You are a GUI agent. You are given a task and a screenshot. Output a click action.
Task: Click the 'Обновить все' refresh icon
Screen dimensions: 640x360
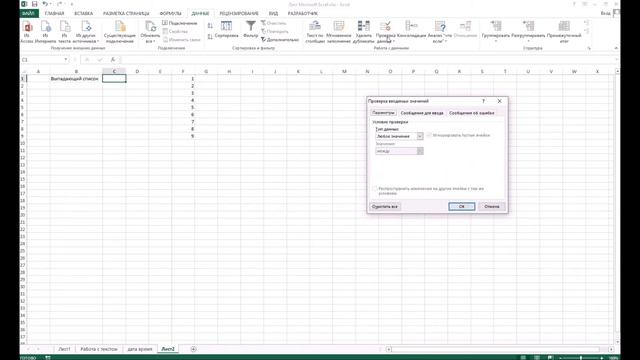point(150,32)
